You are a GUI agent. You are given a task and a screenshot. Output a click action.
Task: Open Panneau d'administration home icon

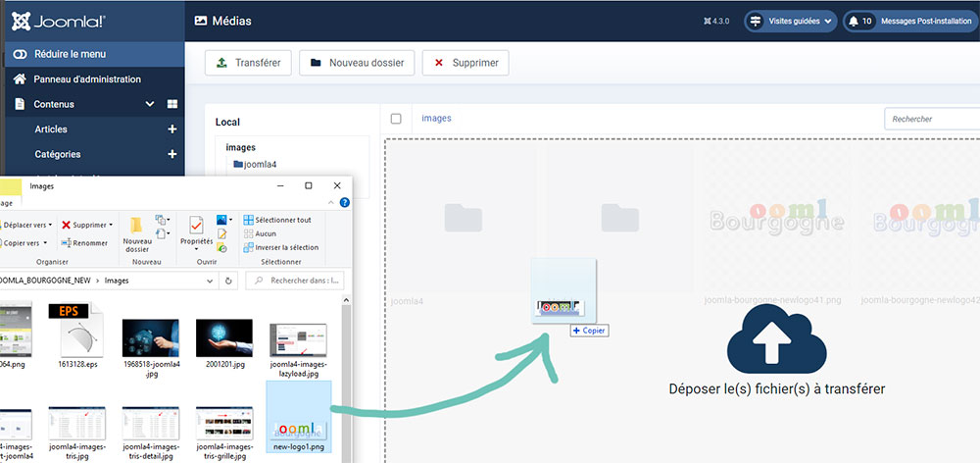(x=20, y=79)
